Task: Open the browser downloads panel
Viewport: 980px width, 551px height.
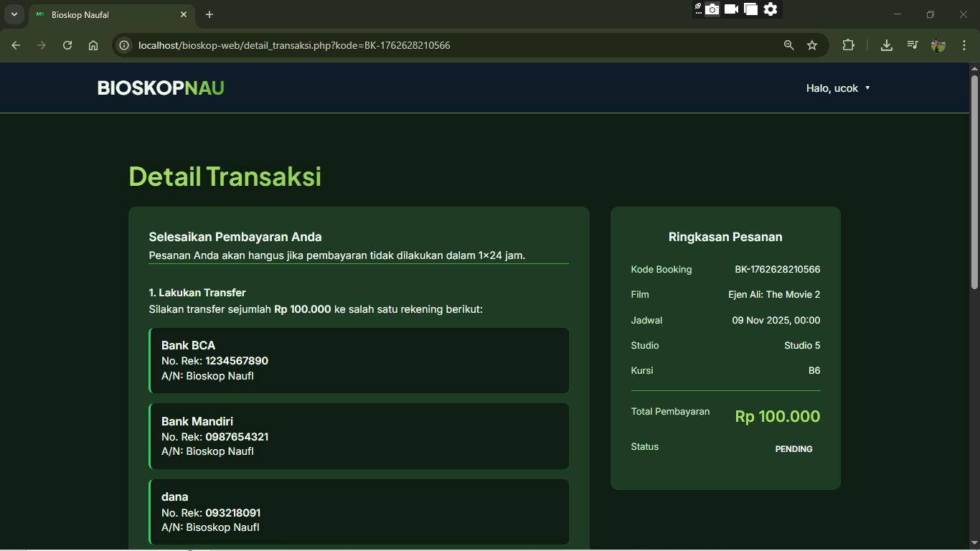Action: click(x=887, y=45)
